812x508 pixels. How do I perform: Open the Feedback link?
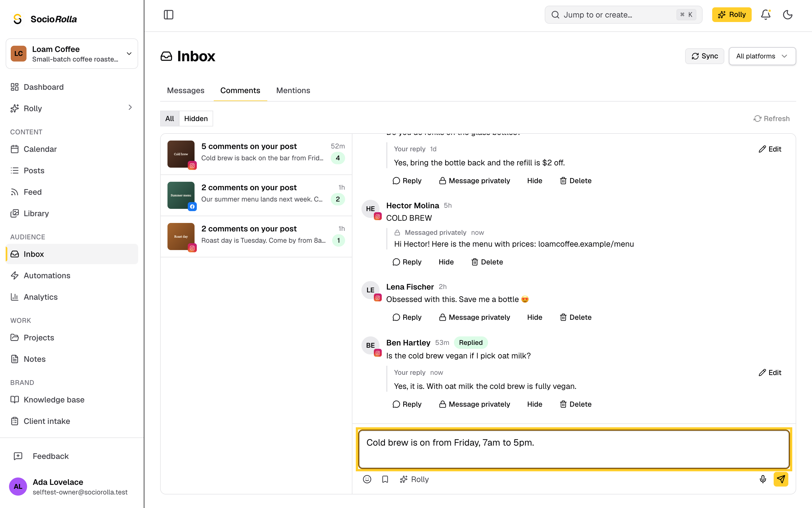(x=72, y=456)
